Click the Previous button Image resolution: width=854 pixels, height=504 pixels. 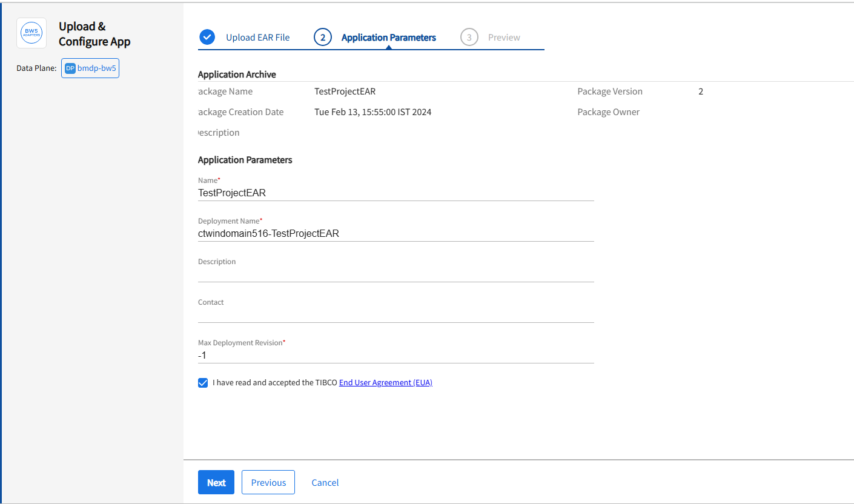tap(268, 482)
